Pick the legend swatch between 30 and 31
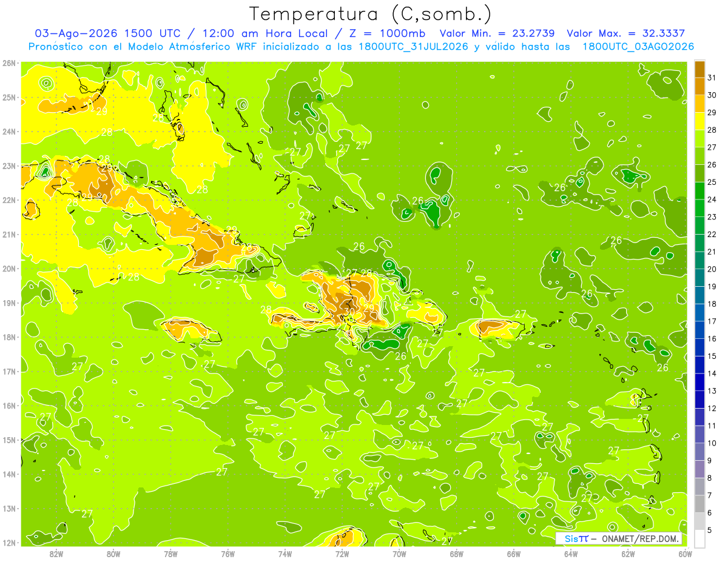 pyautogui.click(x=699, y=87)
